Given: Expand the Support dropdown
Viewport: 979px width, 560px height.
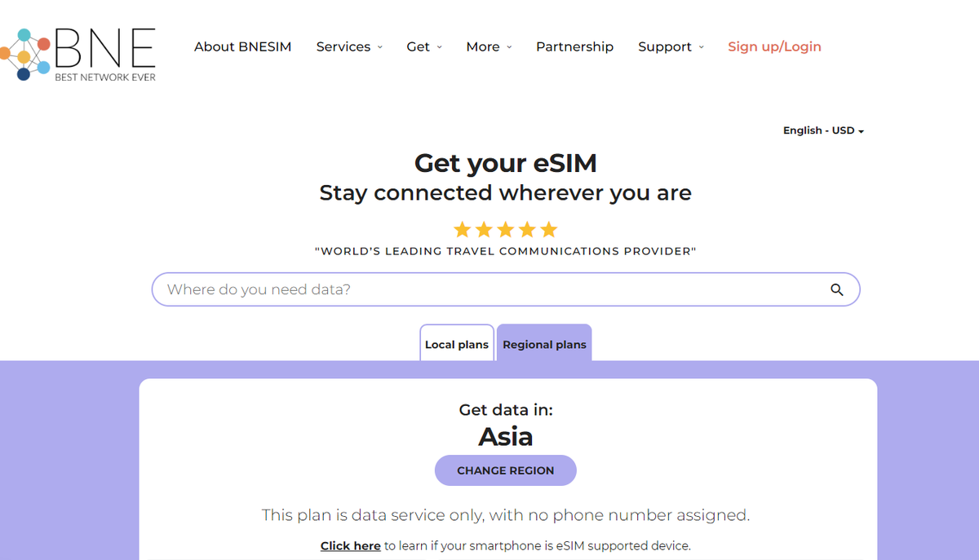Looking at the screenshot, I should (x=671, y=46).
